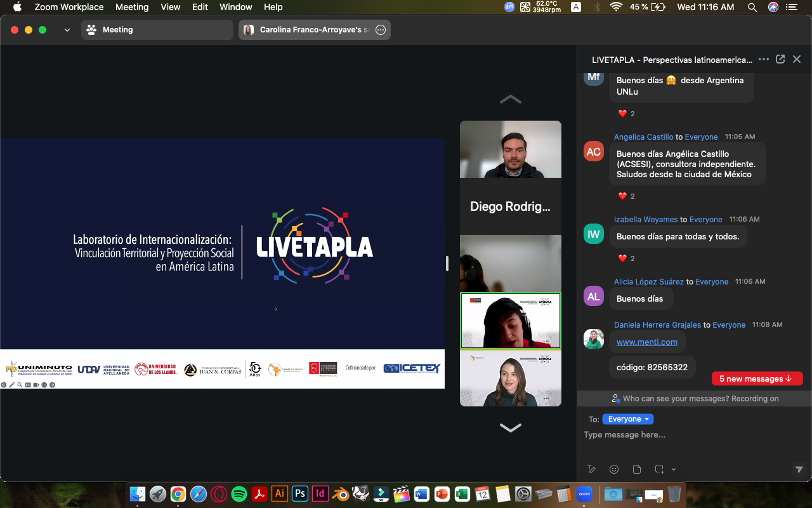Open the Meeting menu in menu bar
The height and width of the screenshot is (508, 812).
[x=132, y=7]
